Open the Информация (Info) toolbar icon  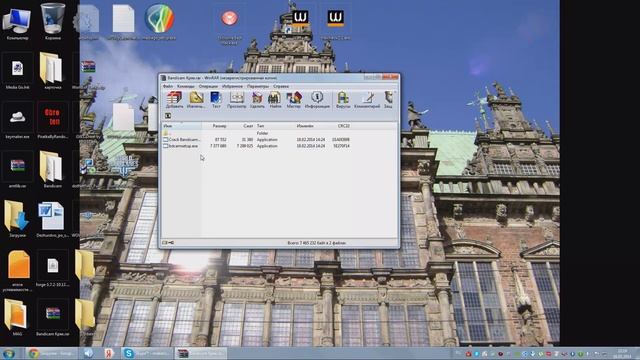point(317,100)
